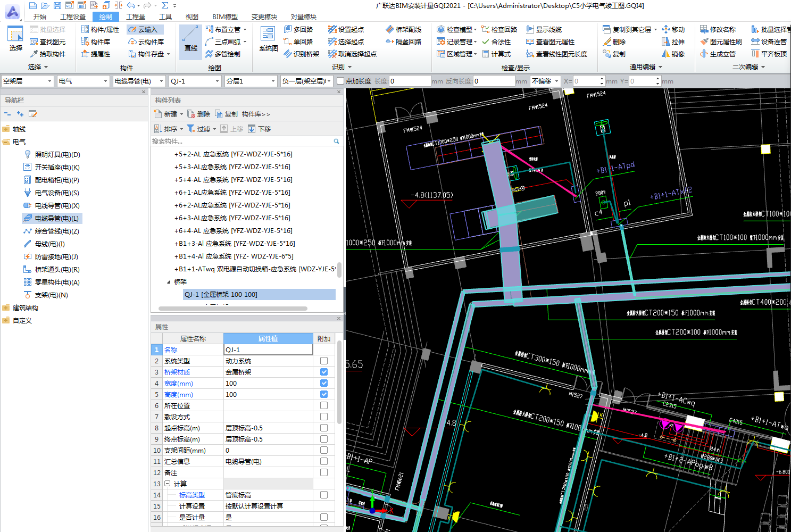This screenshot has width=791, height=532.
Task: Select 多管绘制 tool
Action: point(222,54)
